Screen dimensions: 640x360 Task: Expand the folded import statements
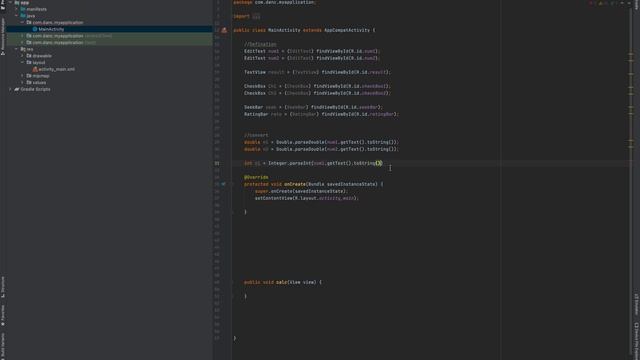(256, 16)
